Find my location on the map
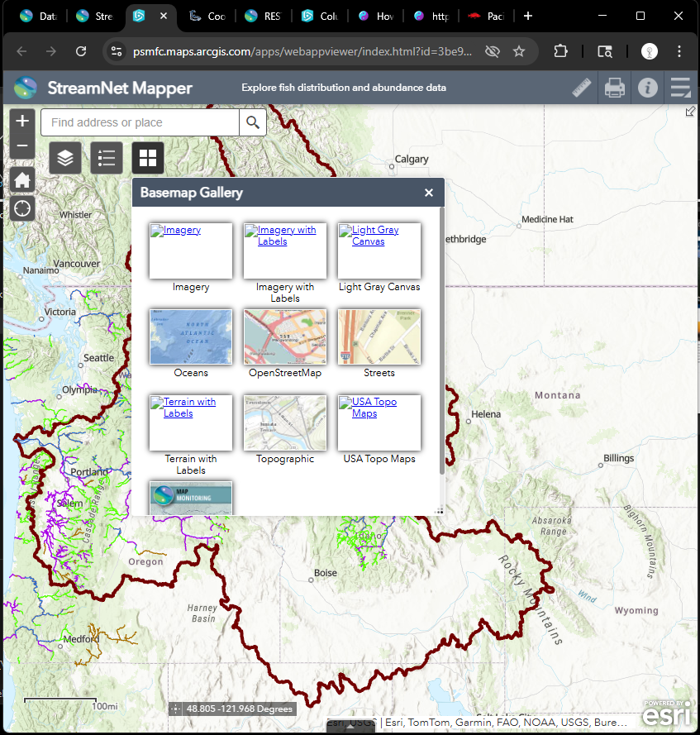Image resolution: width=700 pixels, height=735 pixels. [x=22, y=208]
